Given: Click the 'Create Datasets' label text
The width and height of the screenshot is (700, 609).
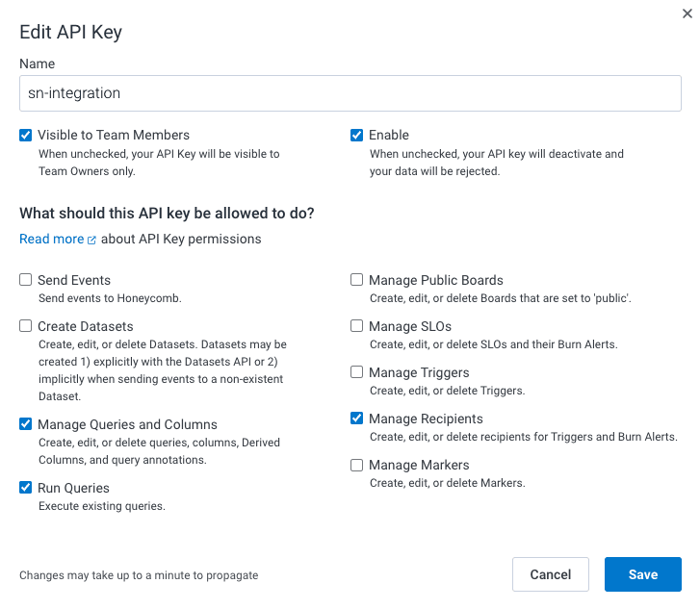Looking at the screenshot, I should [x=85, y=326].
